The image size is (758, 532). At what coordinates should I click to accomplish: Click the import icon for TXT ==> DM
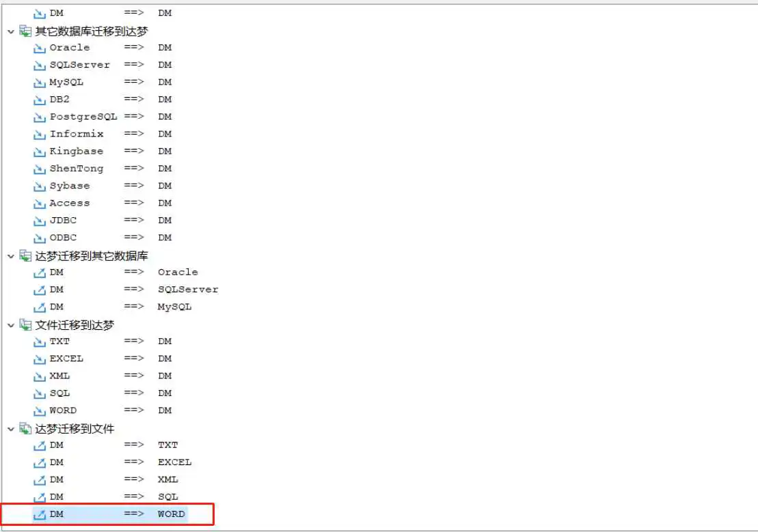tap(40, 342)
